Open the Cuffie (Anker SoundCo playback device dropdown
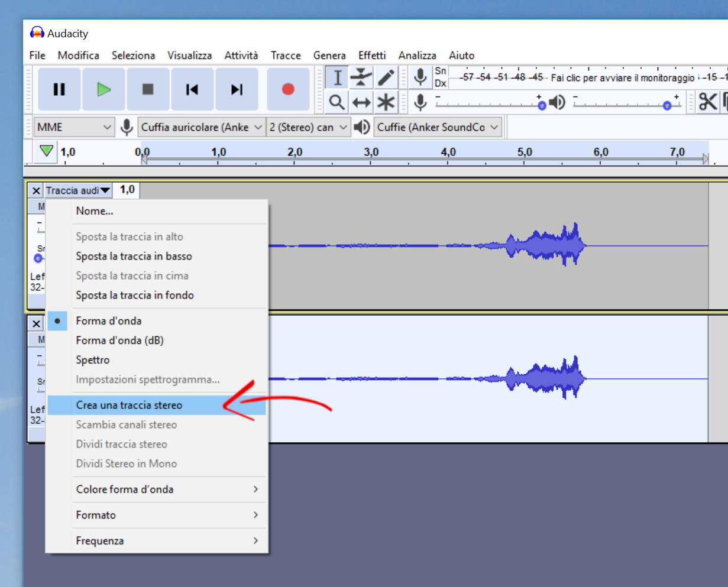 [438, 127]
